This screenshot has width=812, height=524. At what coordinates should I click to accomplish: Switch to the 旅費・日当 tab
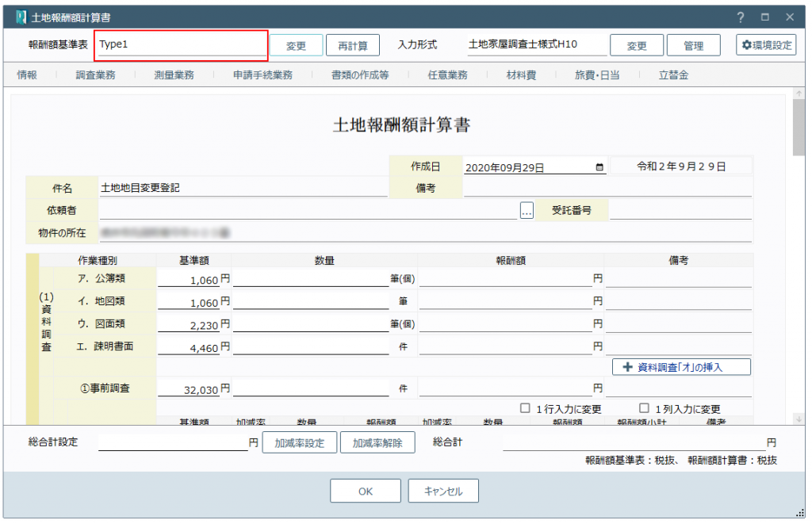point(597,75)
